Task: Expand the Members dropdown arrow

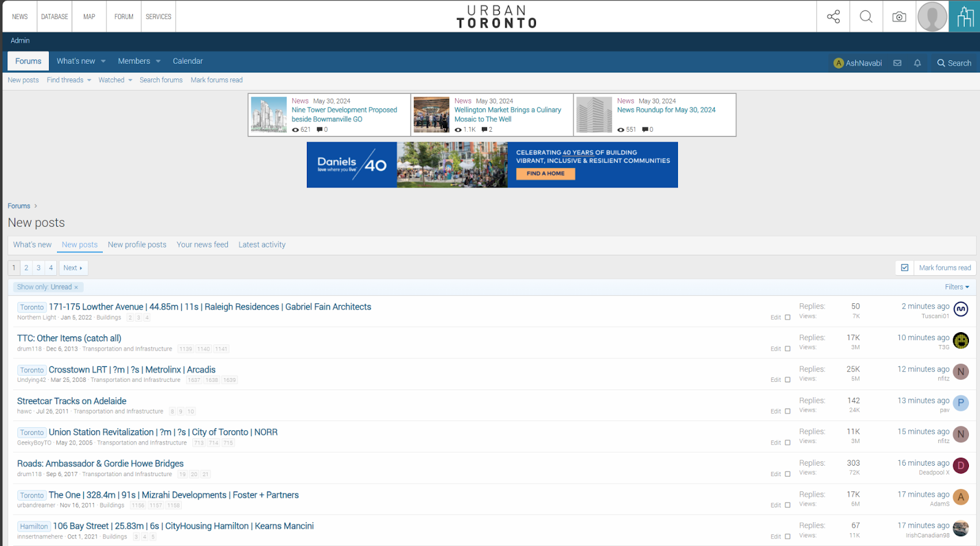Action: [158, 61]
